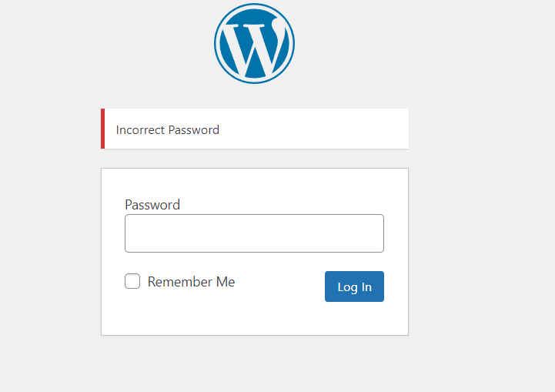This screenshot has width=555, height=392.
Task: Click the Incorrect Password error notice
Action: pos(168,130)
